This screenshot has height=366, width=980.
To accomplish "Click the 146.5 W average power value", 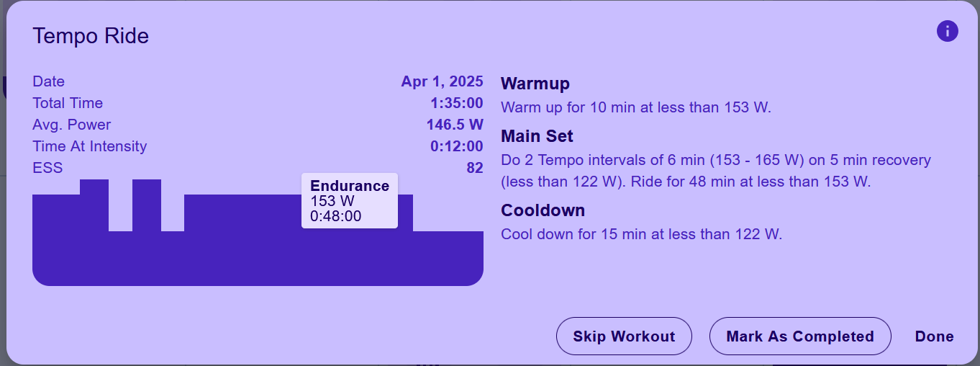I will 455,125.
